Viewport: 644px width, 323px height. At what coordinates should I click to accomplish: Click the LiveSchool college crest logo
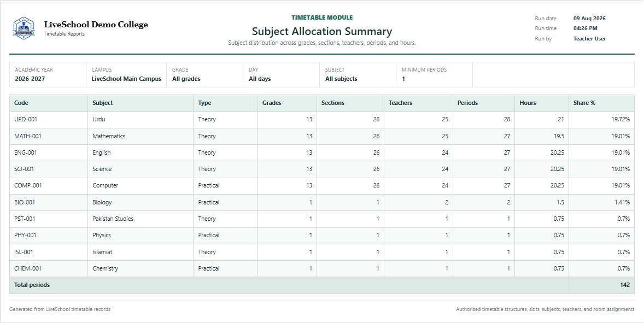click(x=24, y=28)
